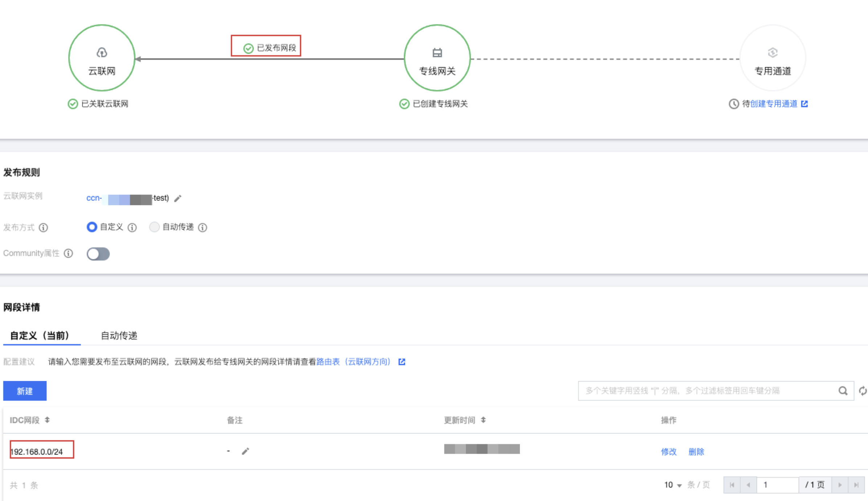Toggle the Community属性 switch

pos(98,254)
